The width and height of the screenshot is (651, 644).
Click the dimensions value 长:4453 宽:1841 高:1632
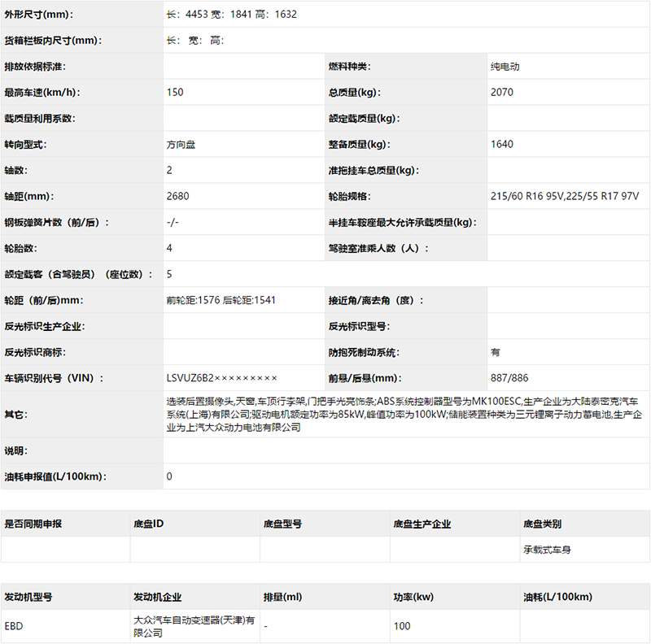(x=232, y=15)
